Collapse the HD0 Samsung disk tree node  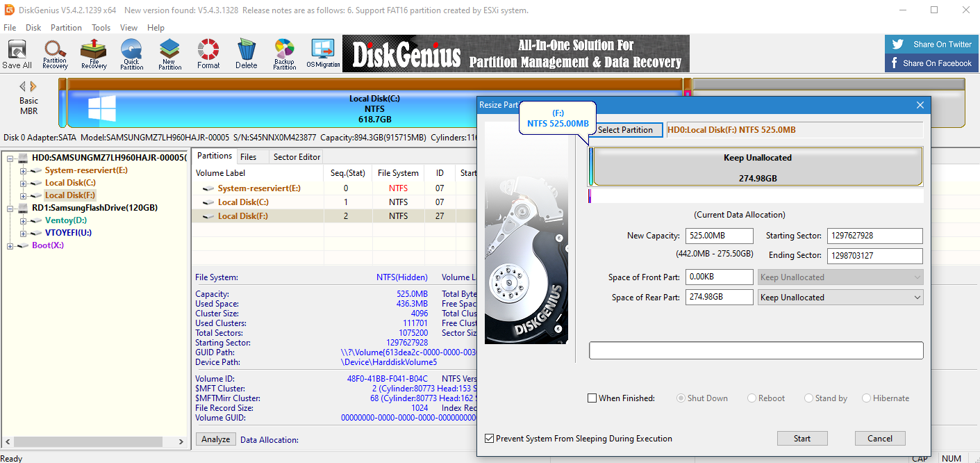[x=10, y=158]
